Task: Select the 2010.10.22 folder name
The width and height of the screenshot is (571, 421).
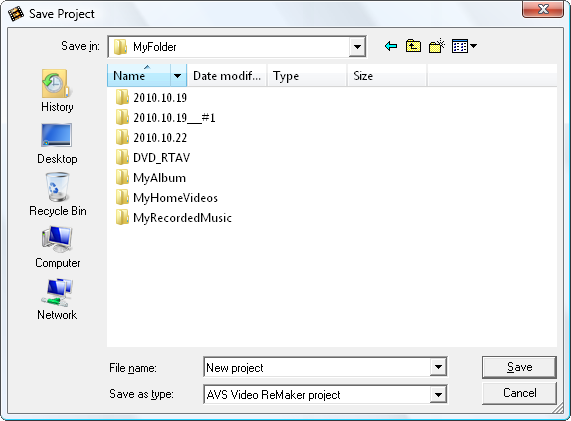Action: pos(160,138)
